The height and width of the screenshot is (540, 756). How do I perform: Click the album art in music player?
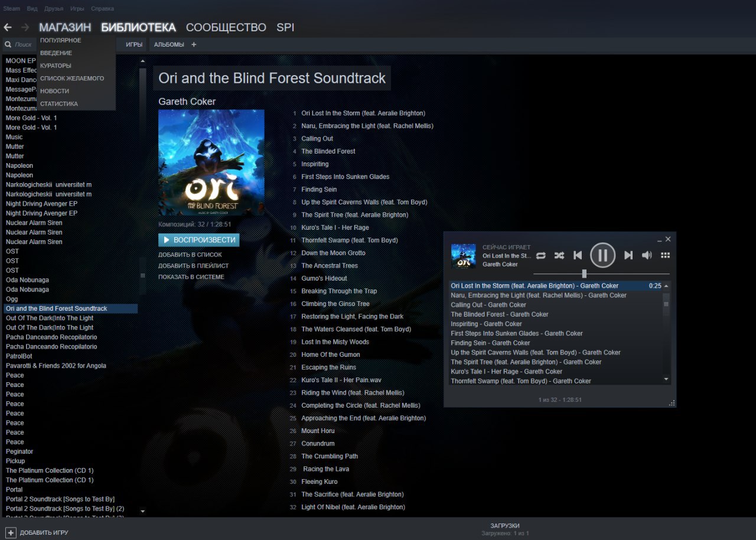464,256
